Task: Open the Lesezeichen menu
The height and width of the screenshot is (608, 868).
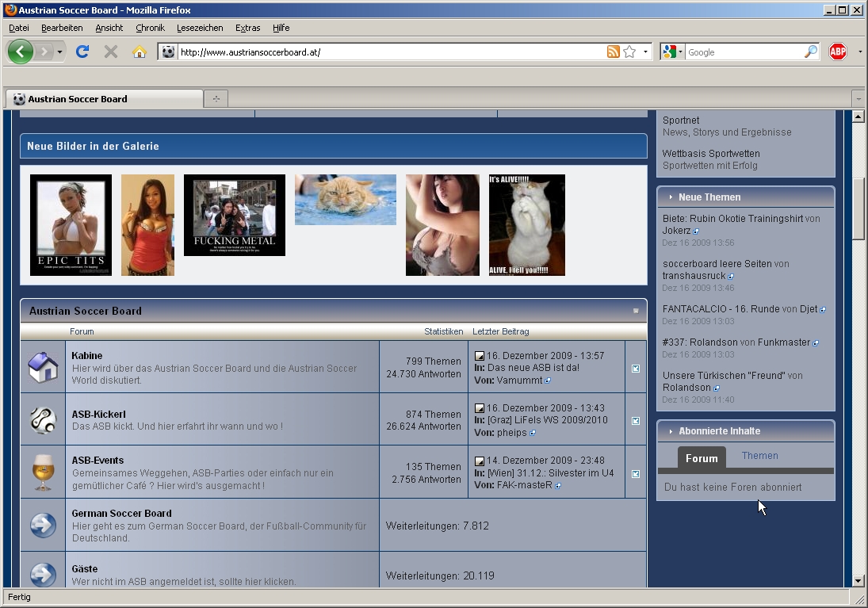Action: pos(200,28)
